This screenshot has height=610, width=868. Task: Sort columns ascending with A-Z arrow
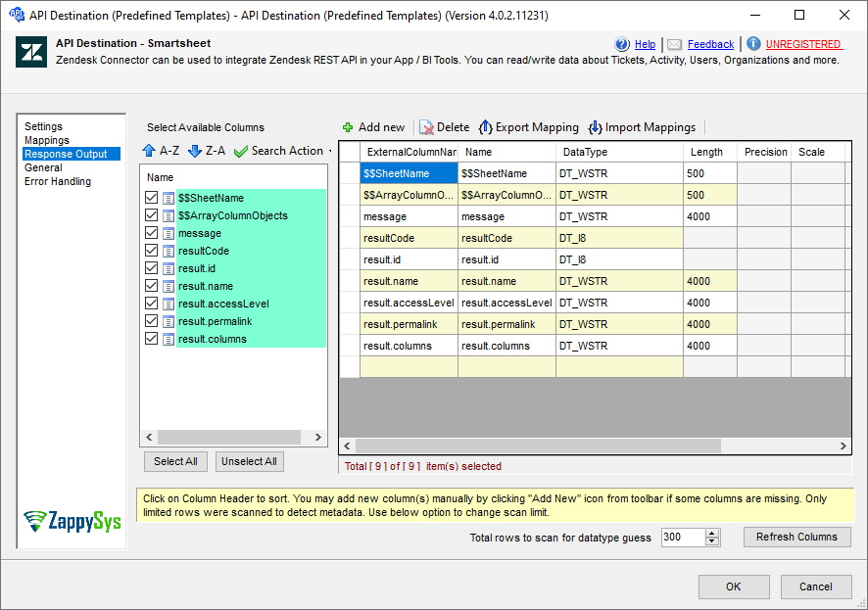149,151
